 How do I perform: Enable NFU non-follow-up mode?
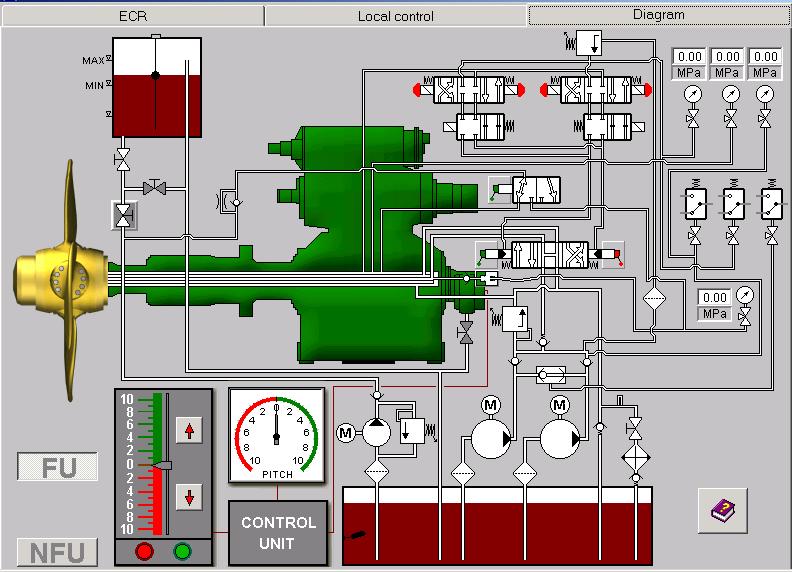[57, 552]
